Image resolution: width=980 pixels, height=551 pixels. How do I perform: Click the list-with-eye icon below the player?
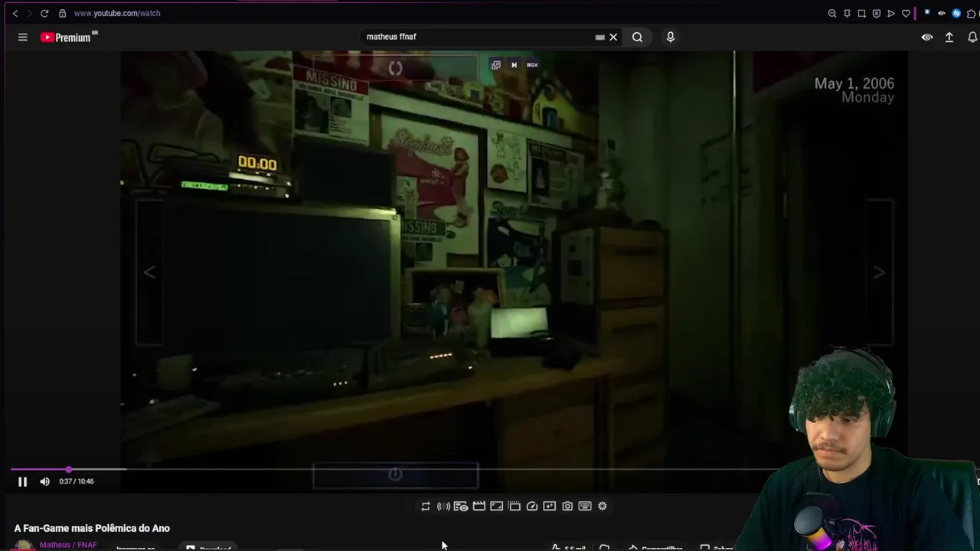pyautogui.click(x=461, y=506)
